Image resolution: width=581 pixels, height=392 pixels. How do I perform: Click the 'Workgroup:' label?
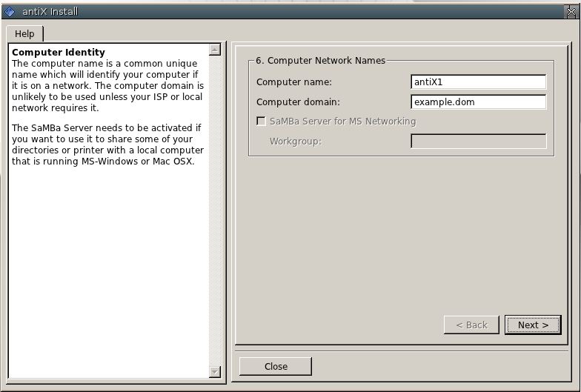[295, 141]
